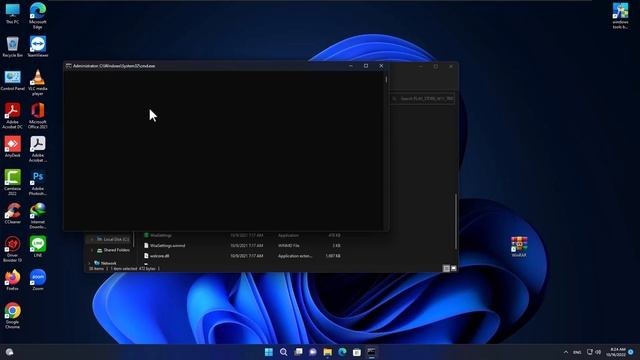
Task: Open Internet Download Manager shortcut
Action: click(38, 216)
